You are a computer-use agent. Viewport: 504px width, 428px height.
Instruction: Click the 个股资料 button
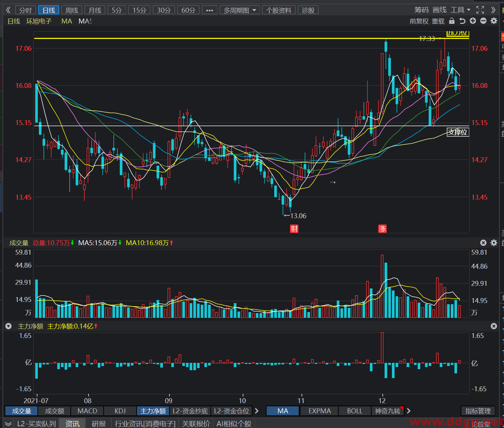[279, 10]
